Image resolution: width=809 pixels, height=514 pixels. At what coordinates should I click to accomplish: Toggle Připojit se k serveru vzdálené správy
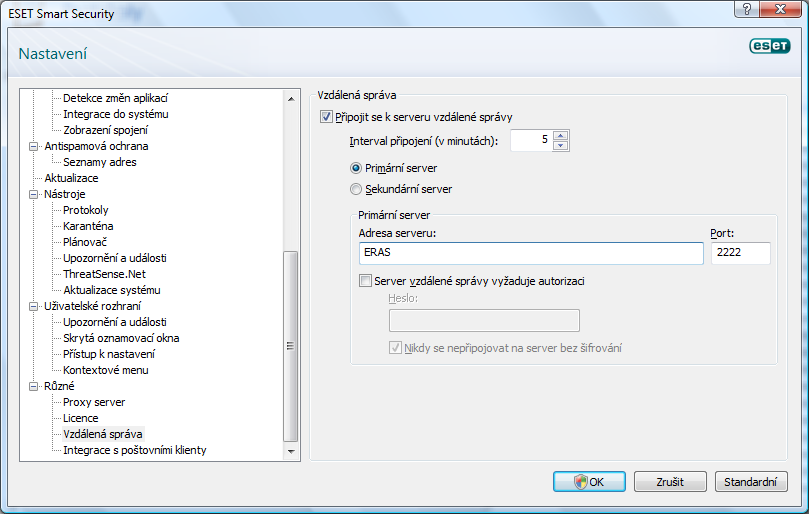coord(326,117)
